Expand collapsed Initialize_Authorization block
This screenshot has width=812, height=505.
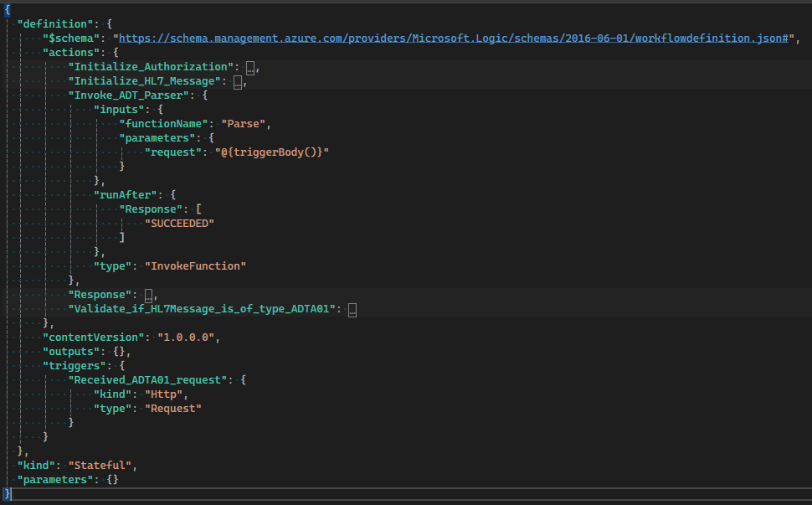point(250,67)
